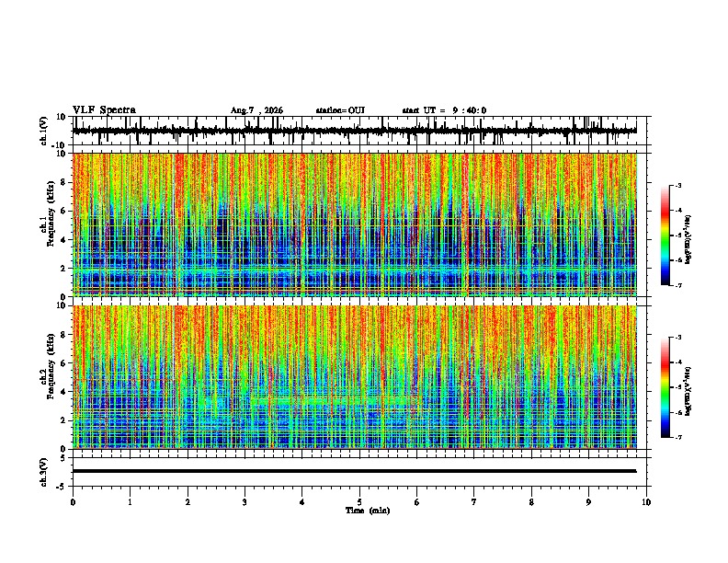Click the ch.1 "Frequency (kHz)" axis label
Viewport: 728px width, 563px height.
tap(51, 213)
